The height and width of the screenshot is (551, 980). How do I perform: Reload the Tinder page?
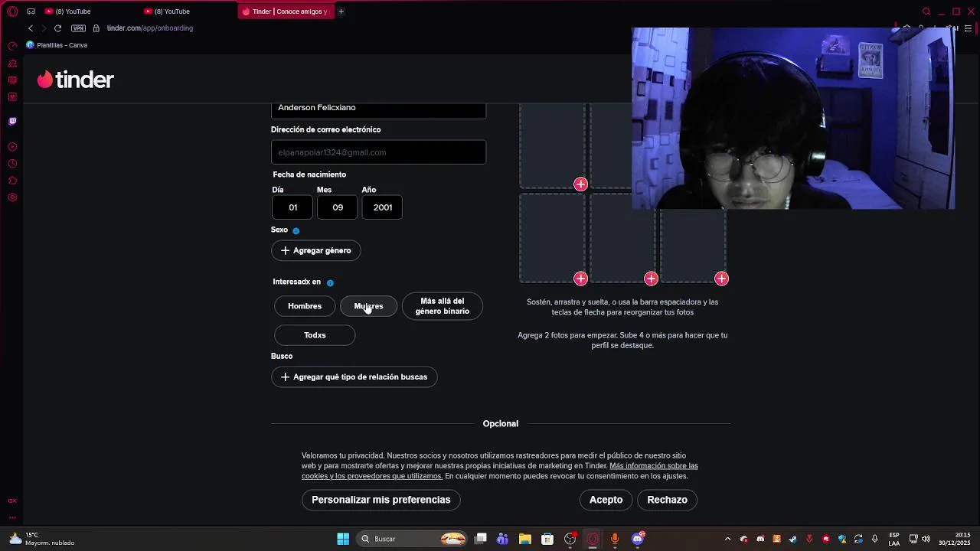57,28
